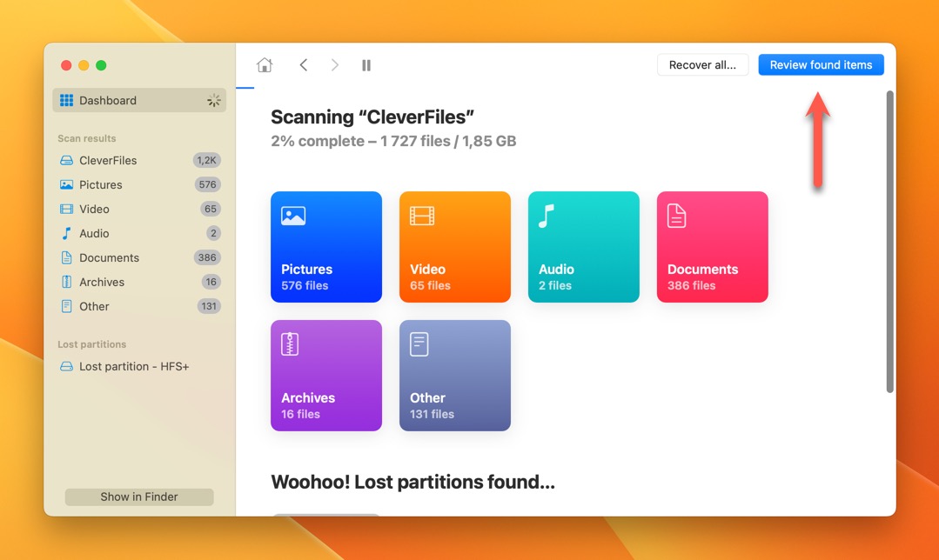Image resolution: width=939 pixels, height=560 pixels.
Task: Click the Scanning "CleverFiles" heading
Action: tap(372, 117)
